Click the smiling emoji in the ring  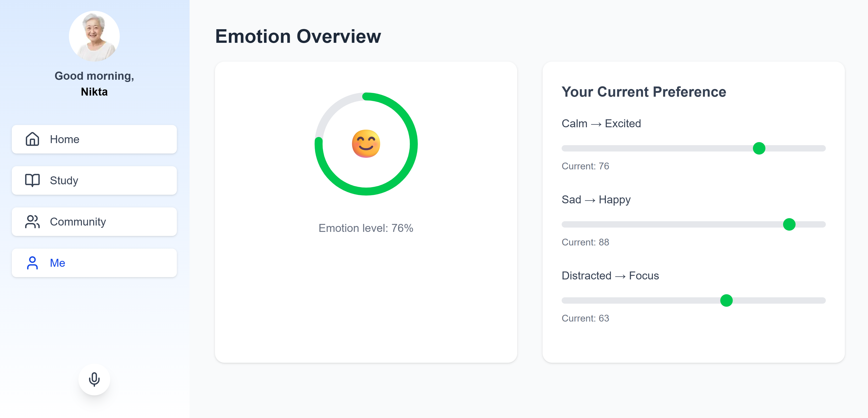point(366,144)
